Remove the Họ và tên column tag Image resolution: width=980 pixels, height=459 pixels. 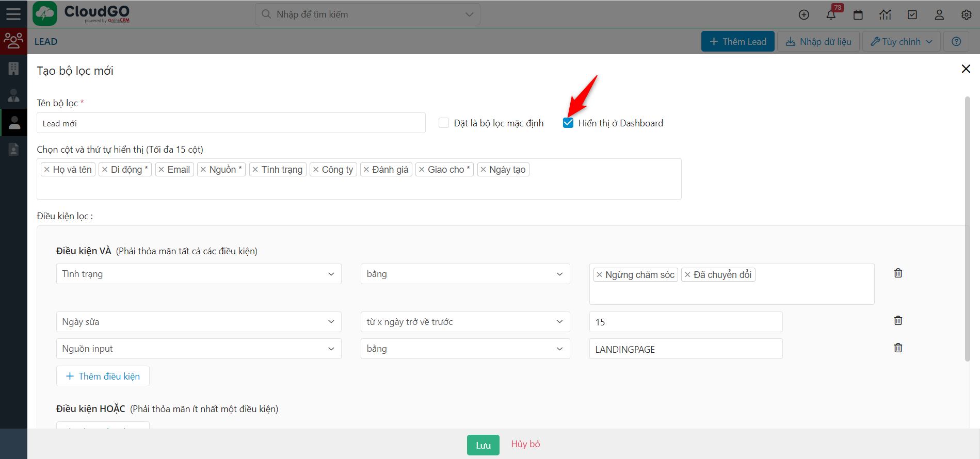click(x=47, y=170)
